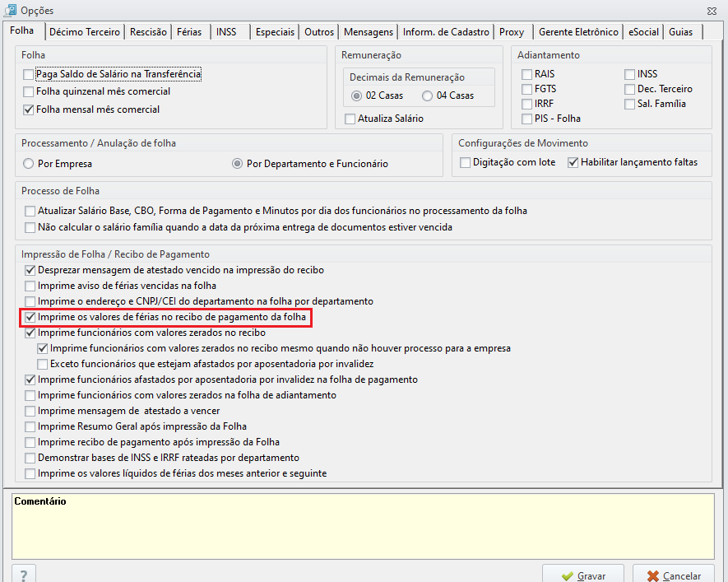Open the Férias tab

click(x=189, y=32)
